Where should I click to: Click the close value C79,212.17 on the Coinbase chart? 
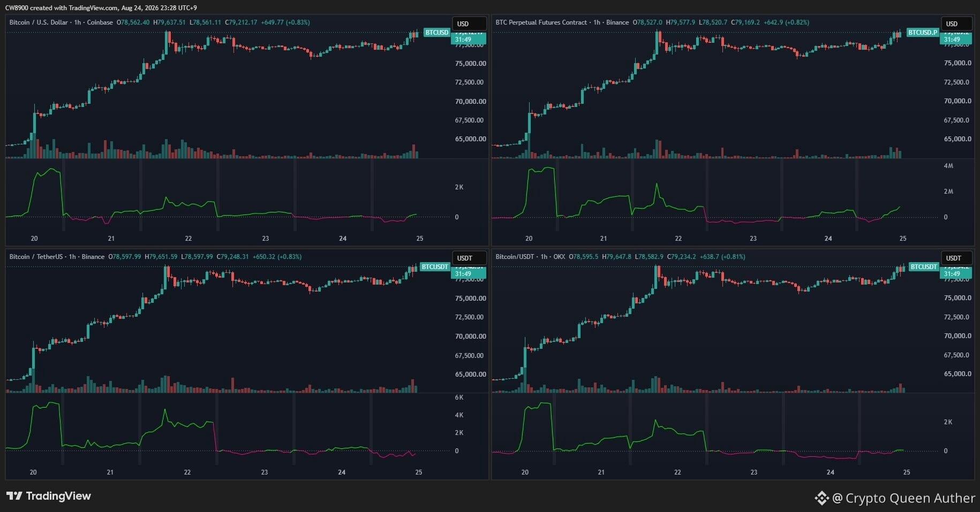pyautogui.click(x=241, y=22)
